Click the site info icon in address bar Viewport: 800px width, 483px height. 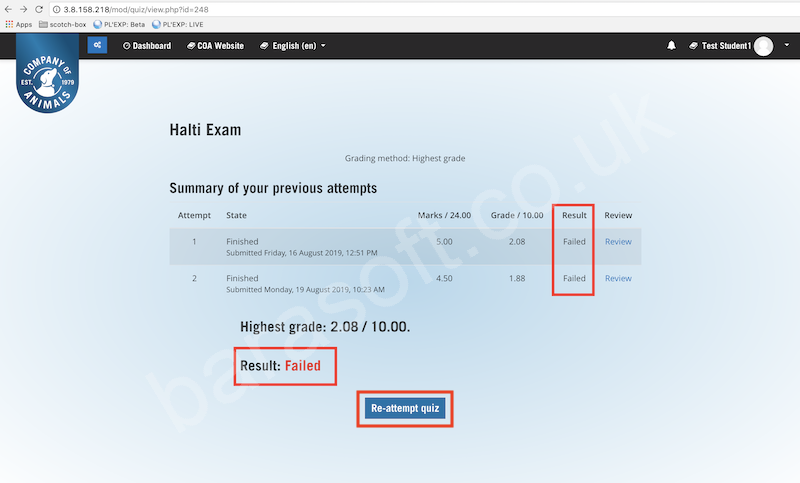(x=57, y=9)
